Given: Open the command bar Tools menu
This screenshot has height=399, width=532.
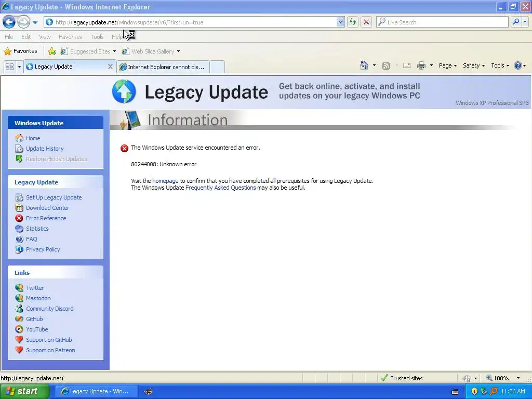Looking at the screenshot, I should 500,65.
